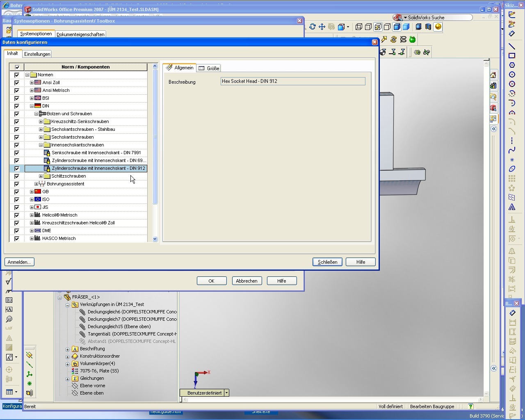Select Hidden Lines Visible display icon
The width and height of the screenshot is (525, 420).
pos(368,27)
